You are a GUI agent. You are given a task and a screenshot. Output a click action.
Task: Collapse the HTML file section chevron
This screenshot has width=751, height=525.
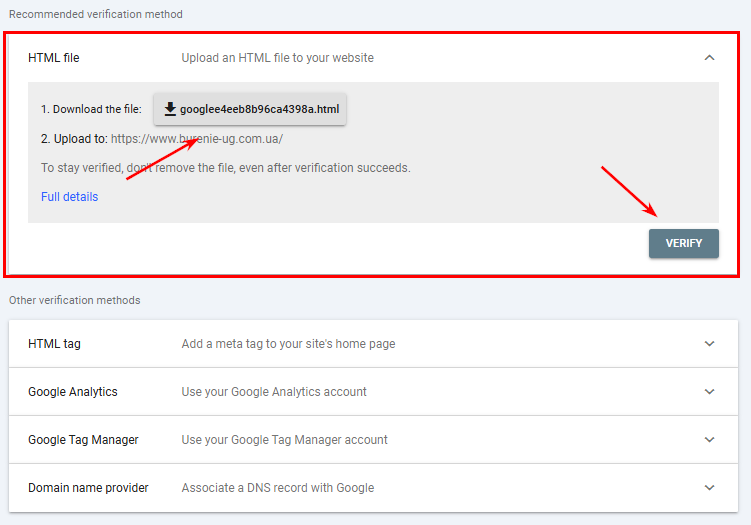[709, 58]
